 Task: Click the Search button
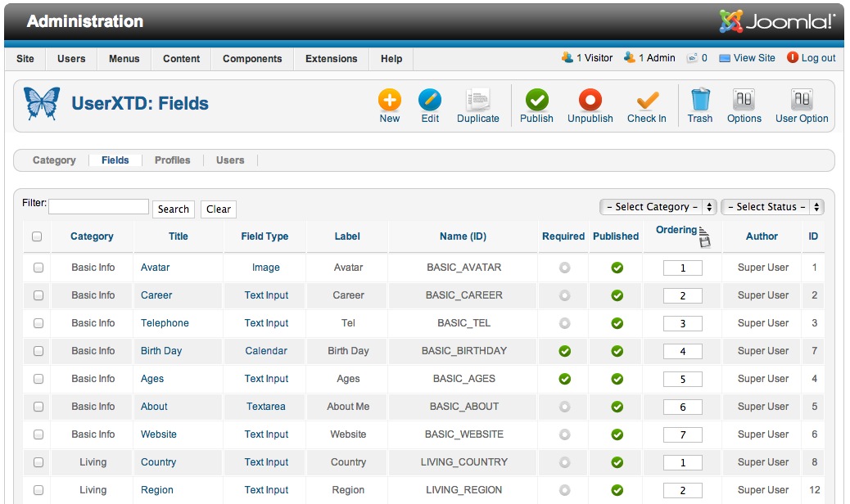(174, 209)
